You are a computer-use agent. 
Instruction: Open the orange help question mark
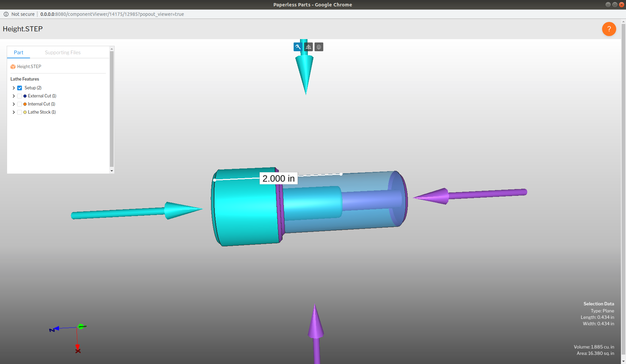point(609,29)
